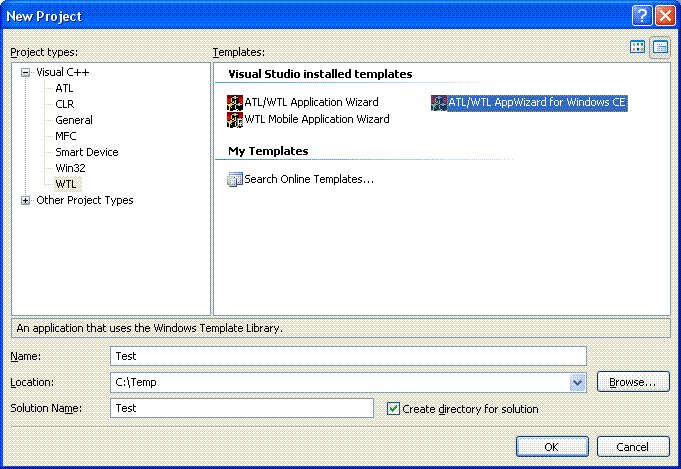The width and height of the screenshot is (681, 469).
Task: Toggle Create directory for solution checkbox
Action: (393, 409)
